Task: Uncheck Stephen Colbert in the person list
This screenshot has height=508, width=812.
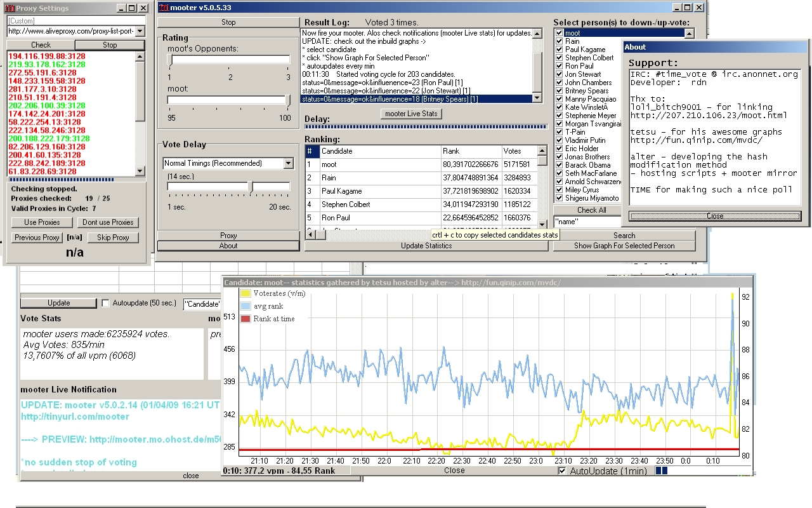Action: (x=559, y=58)
